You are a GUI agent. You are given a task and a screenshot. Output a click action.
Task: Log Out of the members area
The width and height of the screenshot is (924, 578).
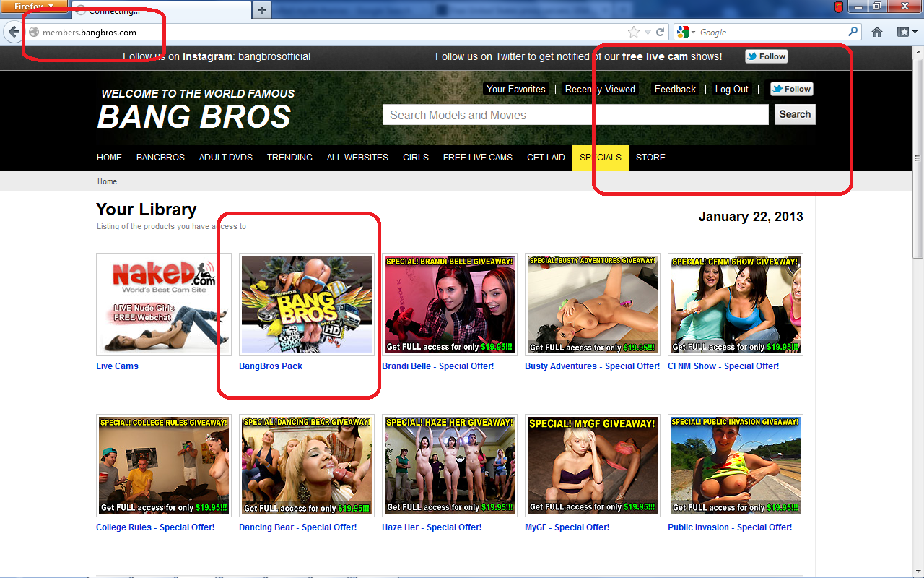[x=731, y=89]
